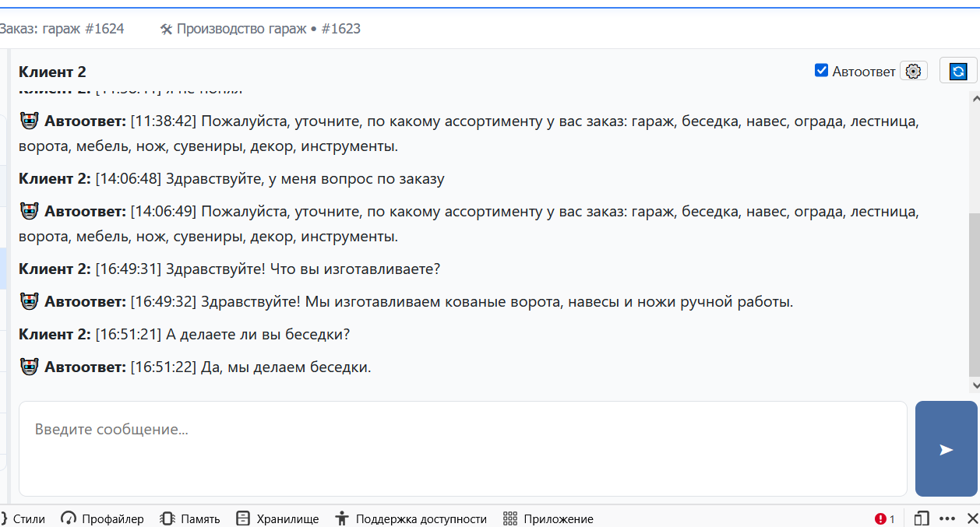Click message 'Здравствуйте! Что вы изготавливаете?'
980x527 pixels.
(x=303, y=269)
